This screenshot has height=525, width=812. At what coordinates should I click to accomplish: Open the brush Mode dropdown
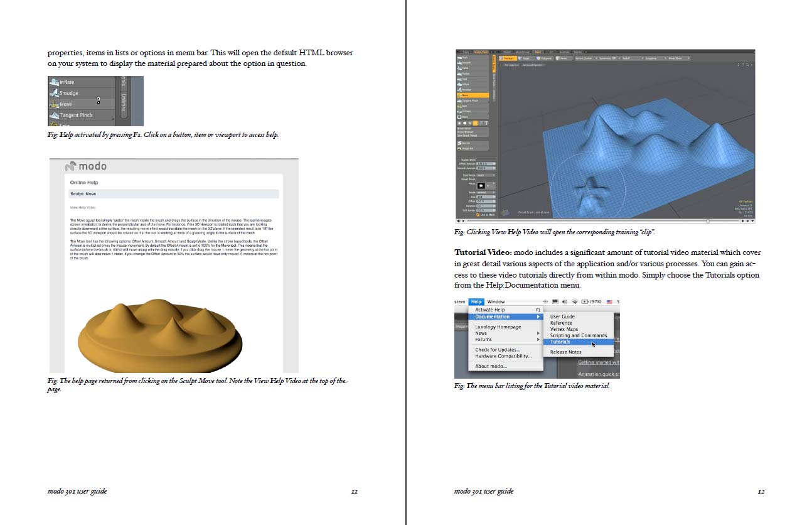pyautogui.click(x=486, y=192)
